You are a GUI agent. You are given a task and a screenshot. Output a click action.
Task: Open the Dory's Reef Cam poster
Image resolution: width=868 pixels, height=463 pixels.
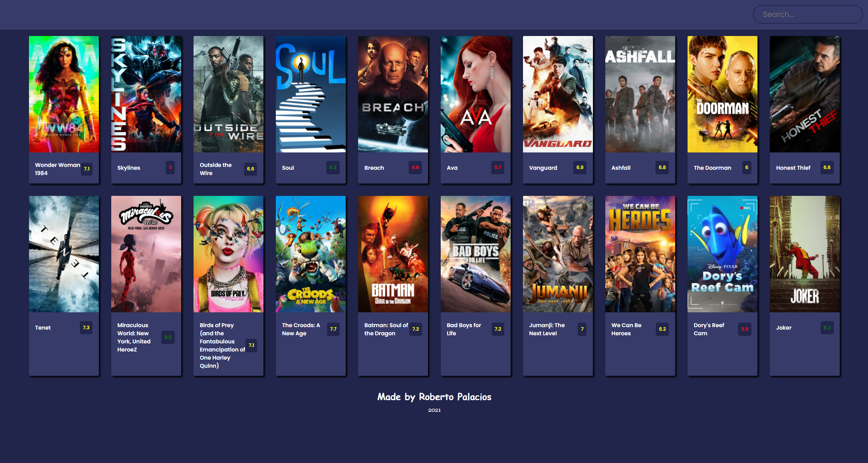tap(722, 254)
